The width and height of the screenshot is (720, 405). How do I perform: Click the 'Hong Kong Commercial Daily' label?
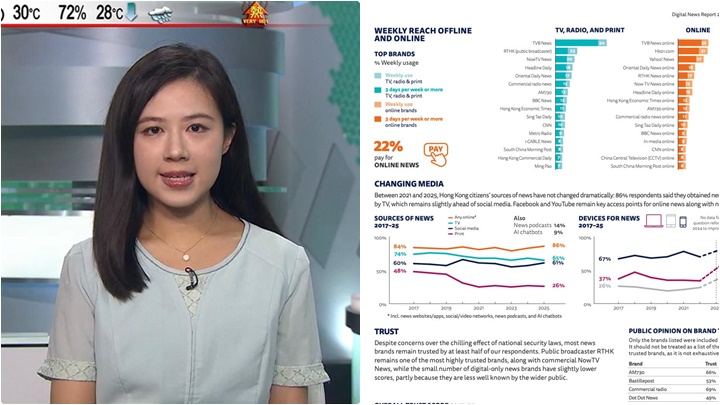pyautogui.click(x=524, y=158)
